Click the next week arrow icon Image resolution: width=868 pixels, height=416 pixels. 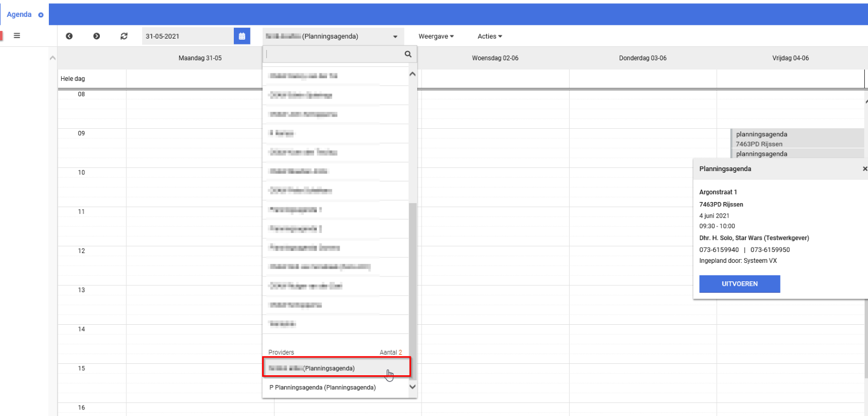(x=97, y=36)
